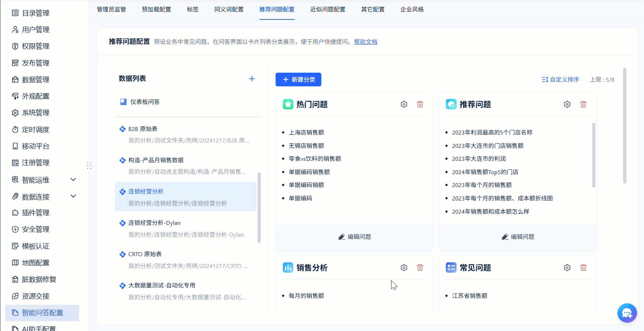Click the 系统管理 gear icon
This screenshot has height=331, width=644.
(x=15, y=113)
